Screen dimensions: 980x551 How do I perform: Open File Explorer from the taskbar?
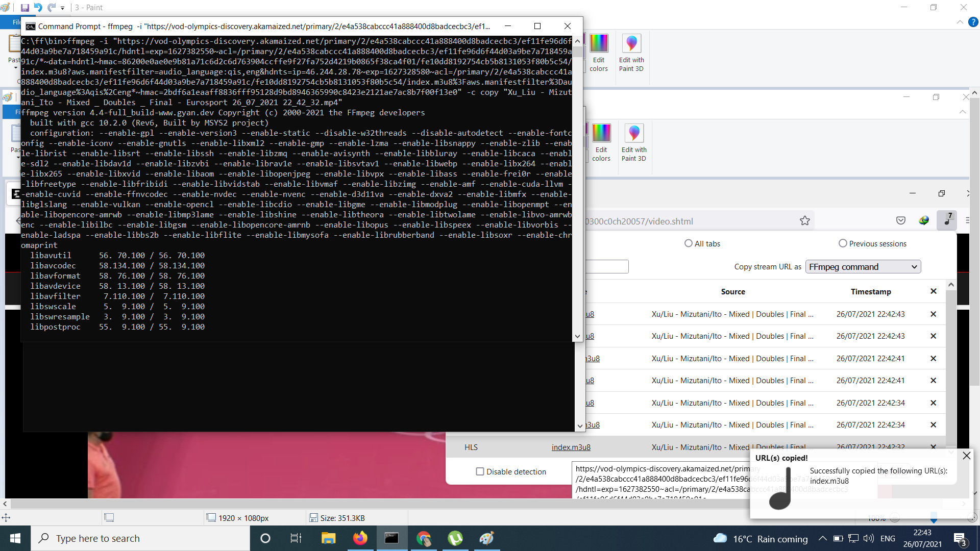(x=328, y=538)
